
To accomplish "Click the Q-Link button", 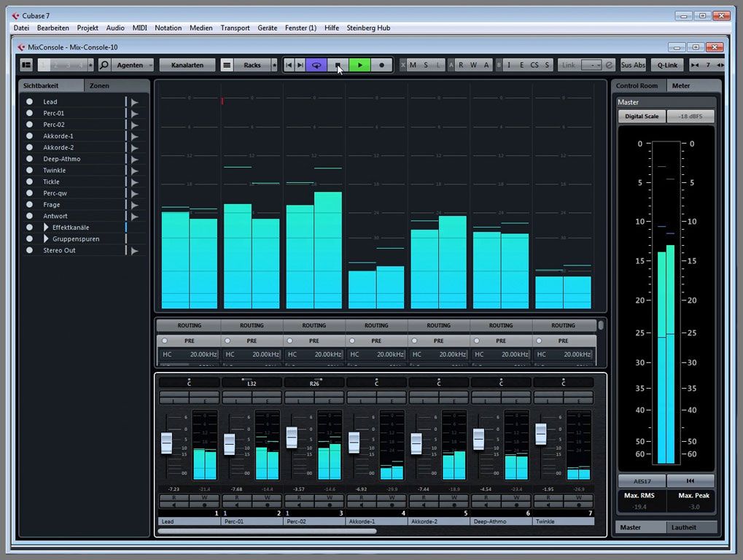I will click(x=667, y=65).
